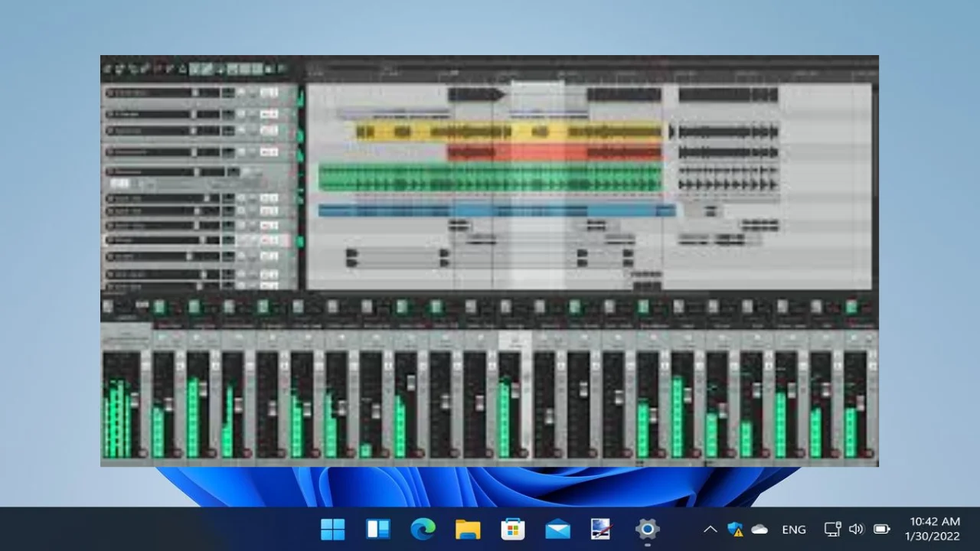Switch input language via ENG indicator
This screenshot has width=980, height=551.
pos(794,529)
